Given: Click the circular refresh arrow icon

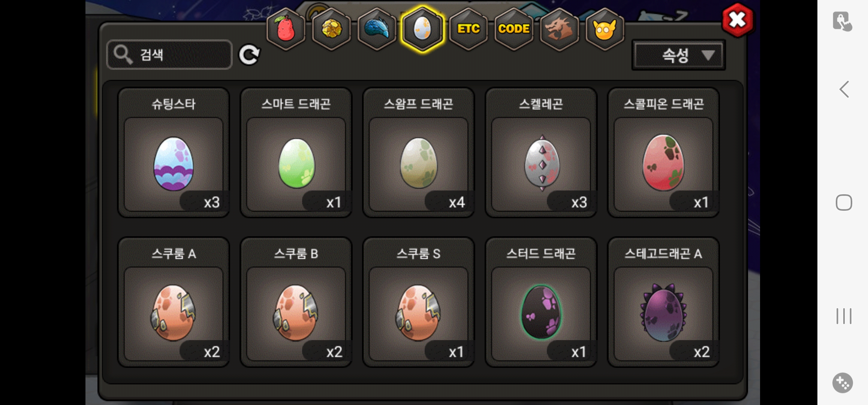Looking at the screenshot, I should pyautogui.click(x=250, y=55).
